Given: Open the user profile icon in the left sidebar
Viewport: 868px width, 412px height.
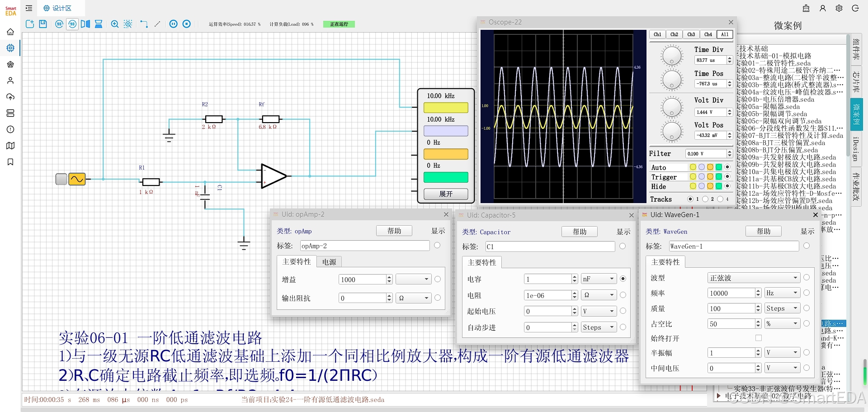Looking at the screenshot, I should coord(10,81).
